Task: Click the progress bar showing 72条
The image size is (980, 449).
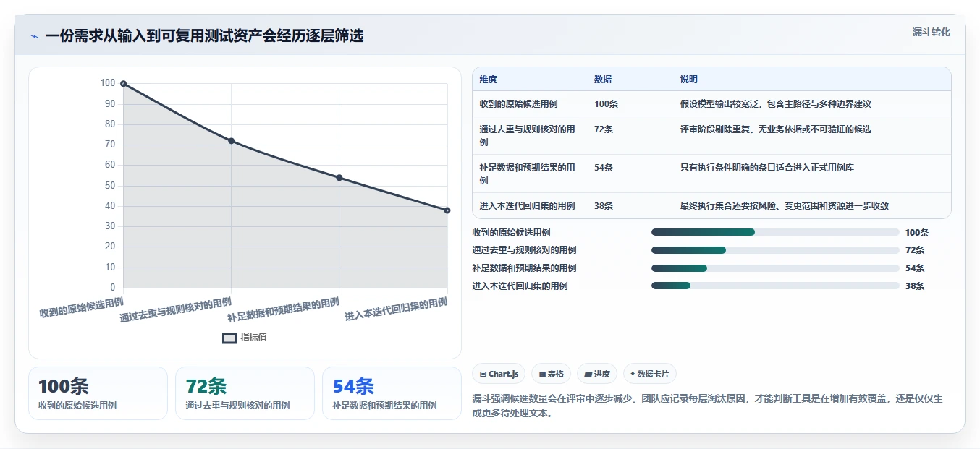Action: [775, 250]
